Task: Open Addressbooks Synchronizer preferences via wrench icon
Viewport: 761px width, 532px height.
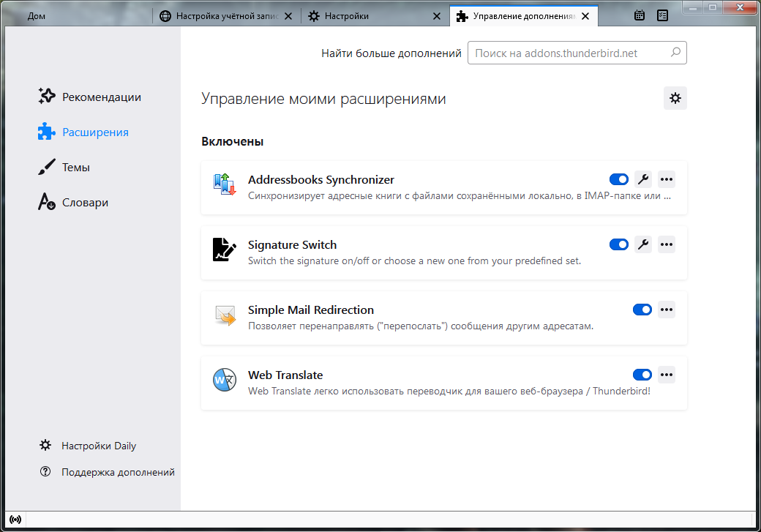Action: coord(642,179)
